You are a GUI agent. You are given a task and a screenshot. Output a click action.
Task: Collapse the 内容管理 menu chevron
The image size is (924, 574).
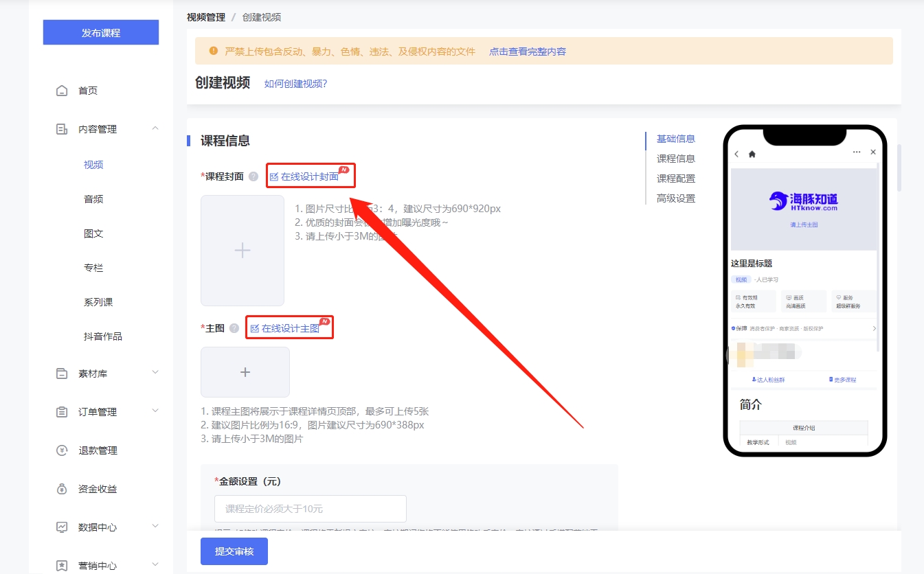(155, 128)
